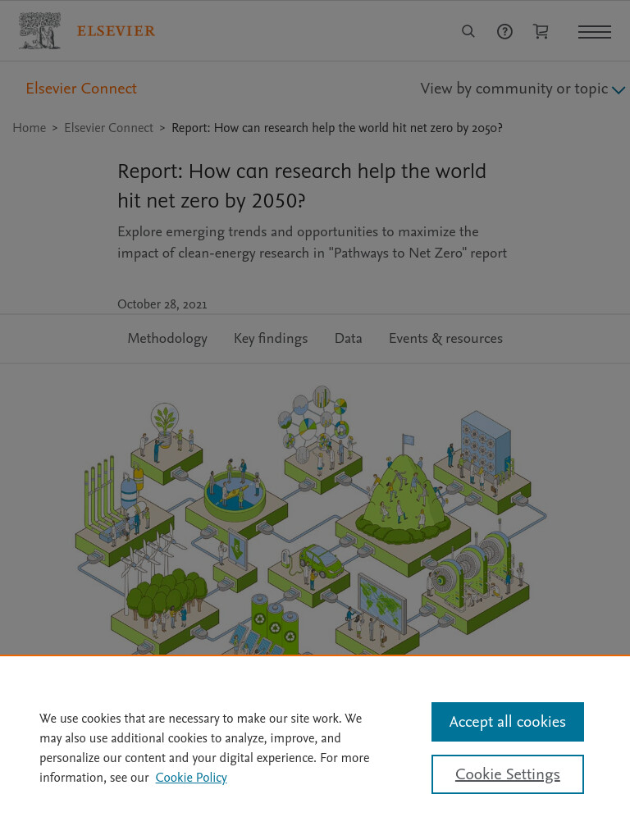The height and width of the screenshot is (840, 630).
Task: Open the help question mark icon
Action: tap(504, 32)
